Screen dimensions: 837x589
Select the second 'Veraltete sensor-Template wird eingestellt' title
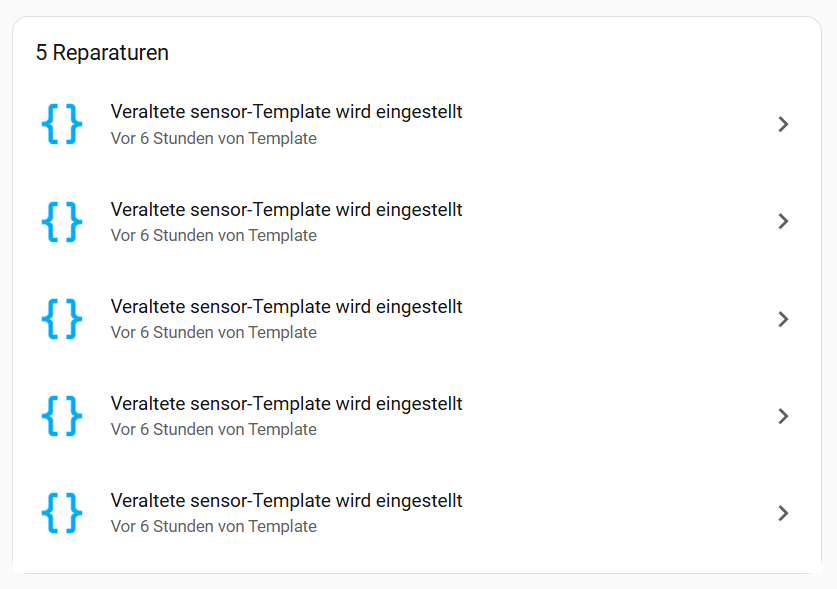click(286, 210)
